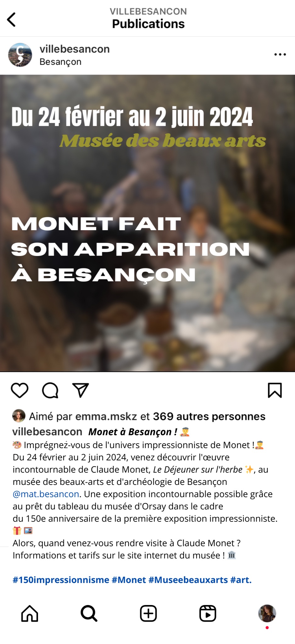The width and height of the screenshot is (295, 644).
Task: Open comments via the speech bubble icon
Action: pyautogui.click(x=50, y=390)
